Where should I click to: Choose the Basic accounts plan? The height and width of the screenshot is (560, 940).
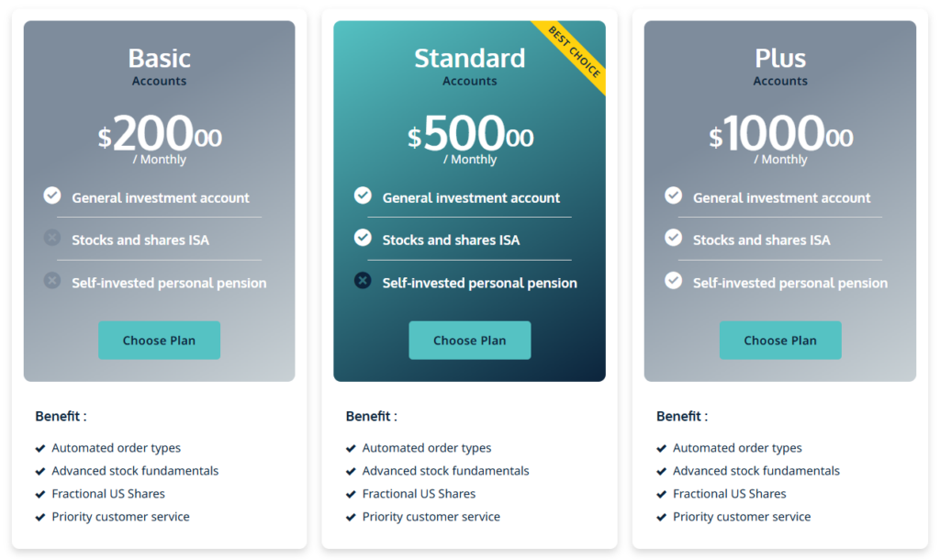click(159, 341)
